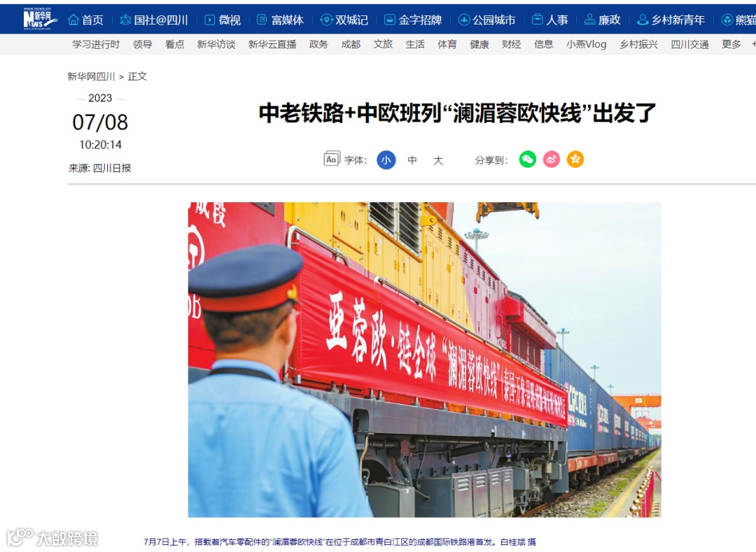The height and width of the screenshot is (552, 756).
Task: Open the 金字招牌 icon link
Action: pos(413,20)
